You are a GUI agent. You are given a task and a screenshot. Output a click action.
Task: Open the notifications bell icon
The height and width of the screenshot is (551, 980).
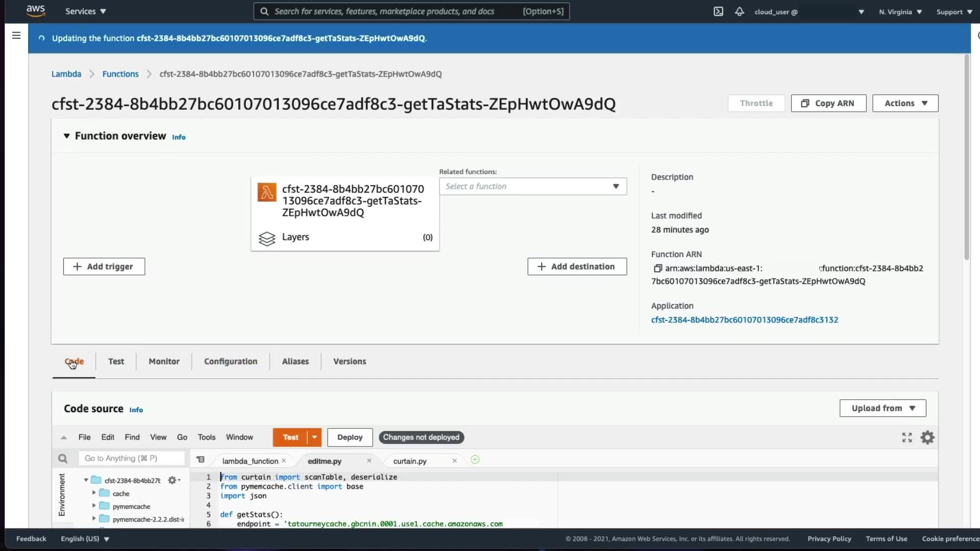click(739, 11)
